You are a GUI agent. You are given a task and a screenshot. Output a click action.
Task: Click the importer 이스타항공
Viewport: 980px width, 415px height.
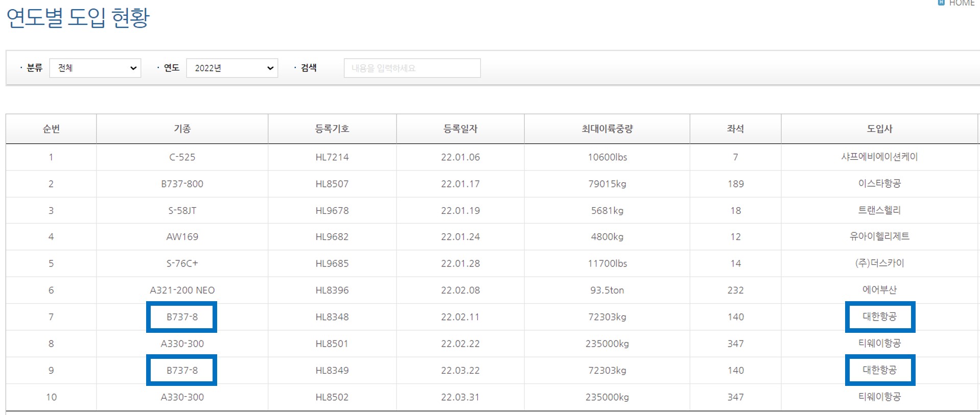[879, 184]
